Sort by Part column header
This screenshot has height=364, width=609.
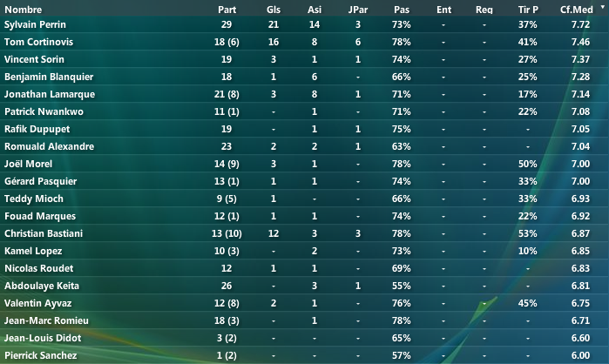(x=227, y=10)
